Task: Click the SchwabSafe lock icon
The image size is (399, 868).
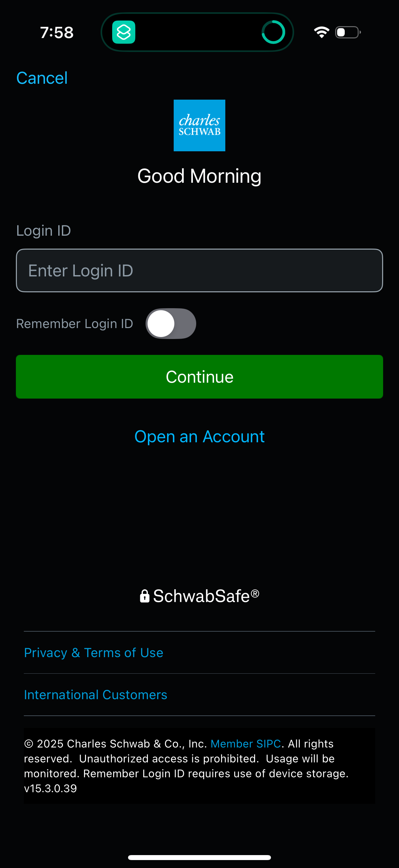Action: (145, 595)
